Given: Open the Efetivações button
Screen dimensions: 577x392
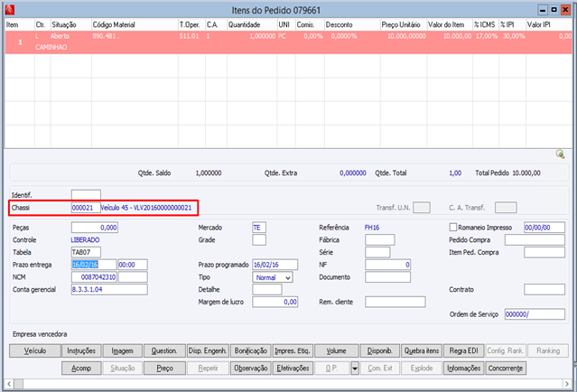Looking at the screenshot, I should point(293,369).
